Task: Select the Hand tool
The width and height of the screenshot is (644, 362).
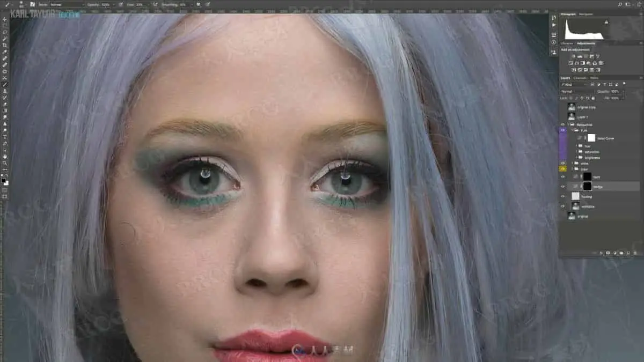Action: [x=5, y=156]
